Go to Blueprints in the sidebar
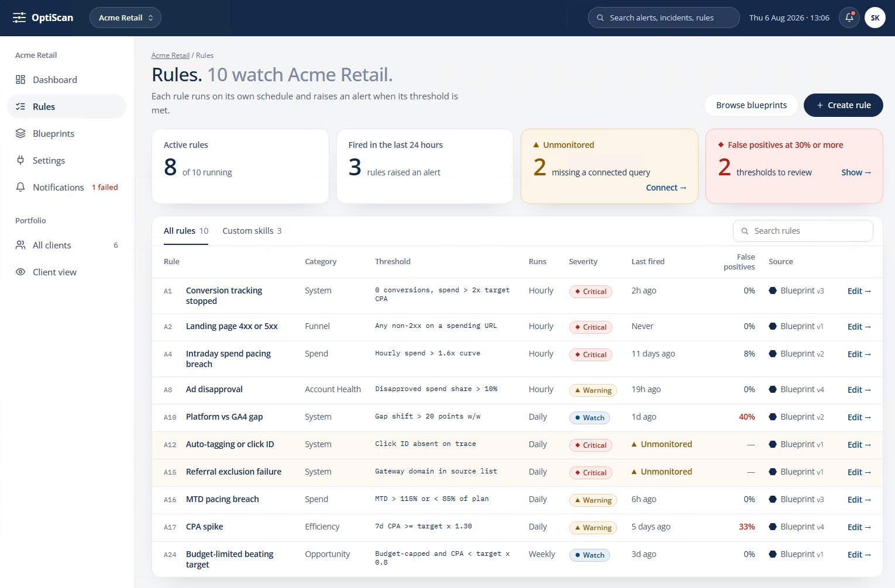Viewport: 895px width, 588px height. [x=67, y=133]
